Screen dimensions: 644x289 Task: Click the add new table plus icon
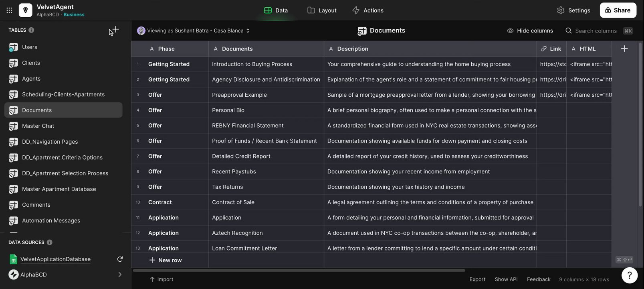[x=115, y=30]
